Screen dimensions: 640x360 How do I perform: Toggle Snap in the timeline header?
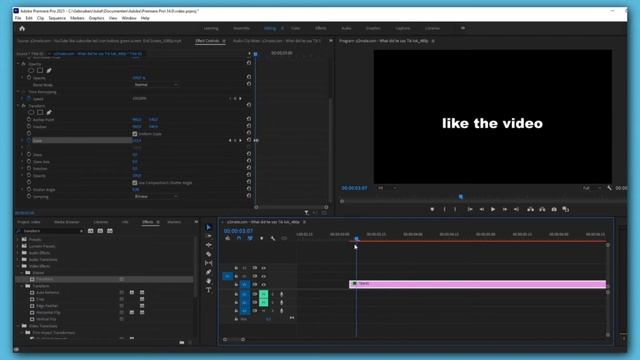click(239, 238)
